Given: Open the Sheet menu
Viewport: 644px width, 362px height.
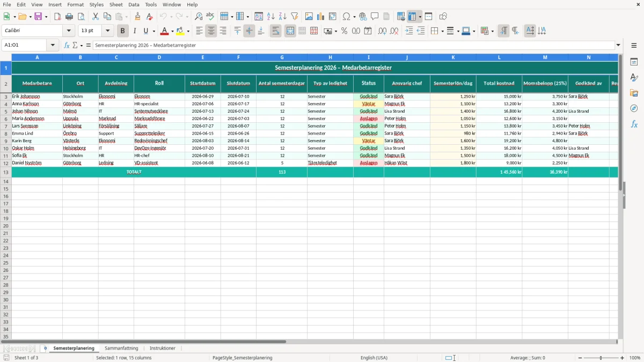Looking at the screenshot, I should pos(116,4).
